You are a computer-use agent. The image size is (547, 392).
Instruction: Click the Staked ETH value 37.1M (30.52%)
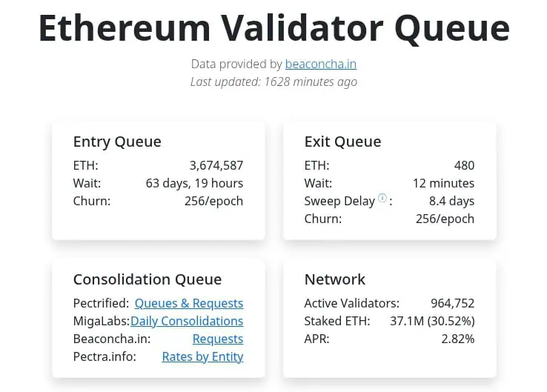[432, 321]
